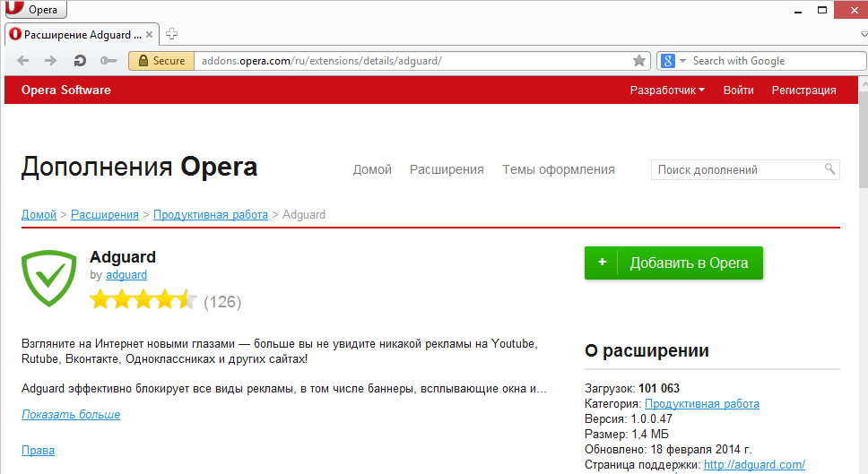Click the Добавить в Opera button
Image resolution: width=868 pixels, height=474 pixels.
point(673,263)
